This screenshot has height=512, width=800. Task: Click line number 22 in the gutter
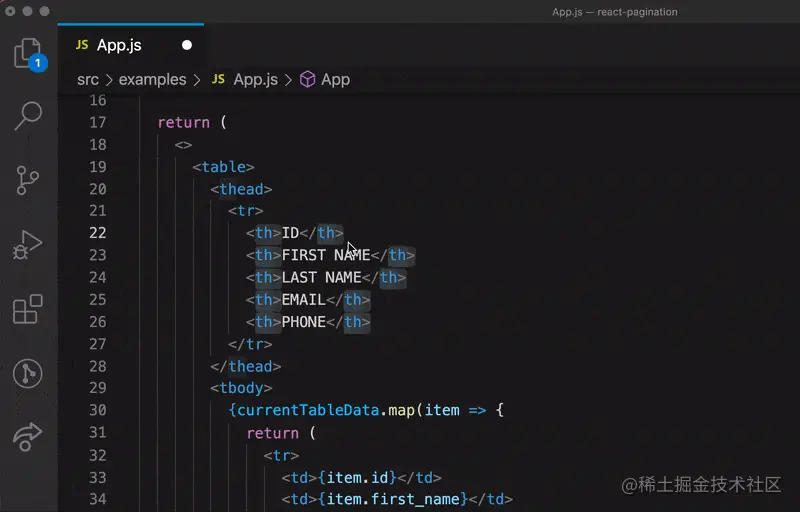coord(97,233)
